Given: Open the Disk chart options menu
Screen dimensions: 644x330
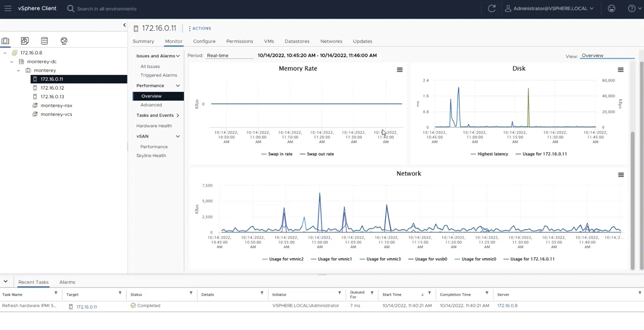Looking at the screenshot, I should pyautogui.click(x=620, y=70).
